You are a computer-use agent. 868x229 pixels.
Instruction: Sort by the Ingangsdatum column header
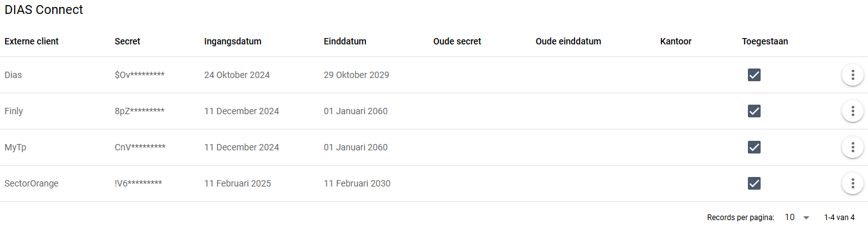click(x=233, y=41)
